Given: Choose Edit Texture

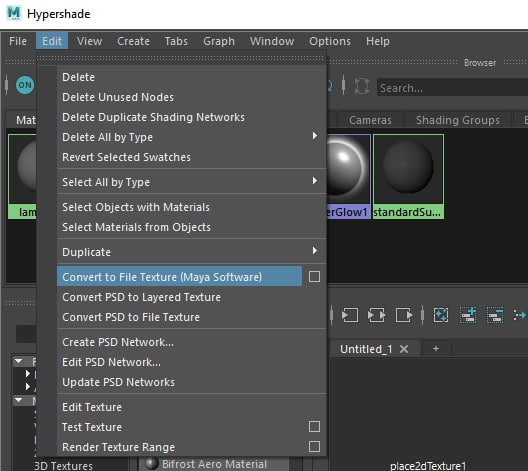Looking at the screenshot, I should pos(192,407).
